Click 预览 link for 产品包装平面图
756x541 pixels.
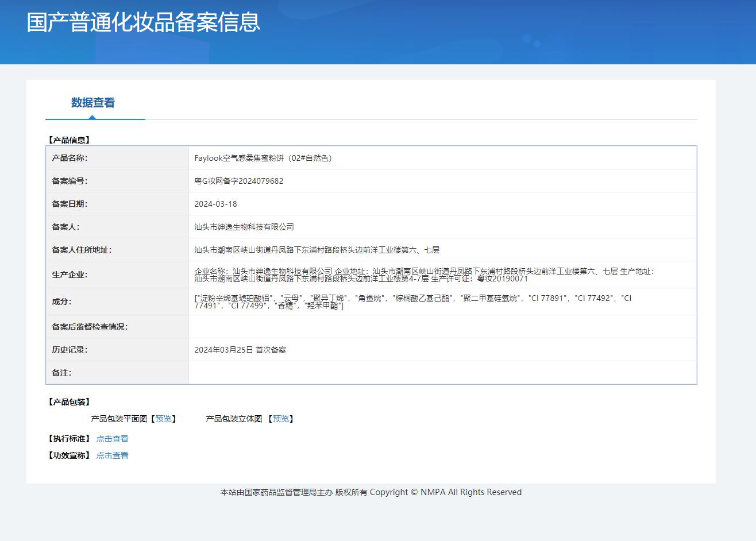point(163,419)
